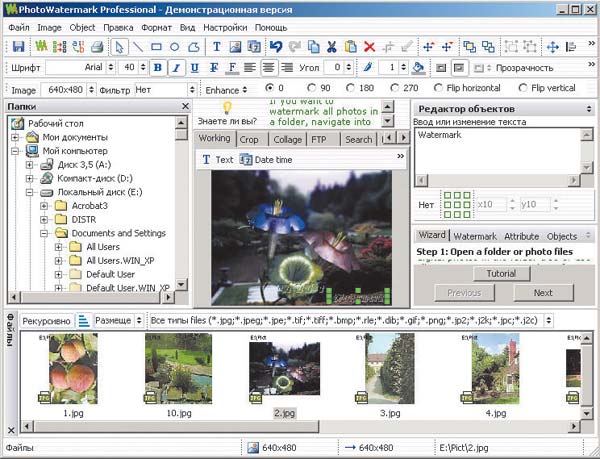Image resolution: width=600 pixels, height=459 pixels.
Task: Select the Documents and Settings folder
Action: 119,233
